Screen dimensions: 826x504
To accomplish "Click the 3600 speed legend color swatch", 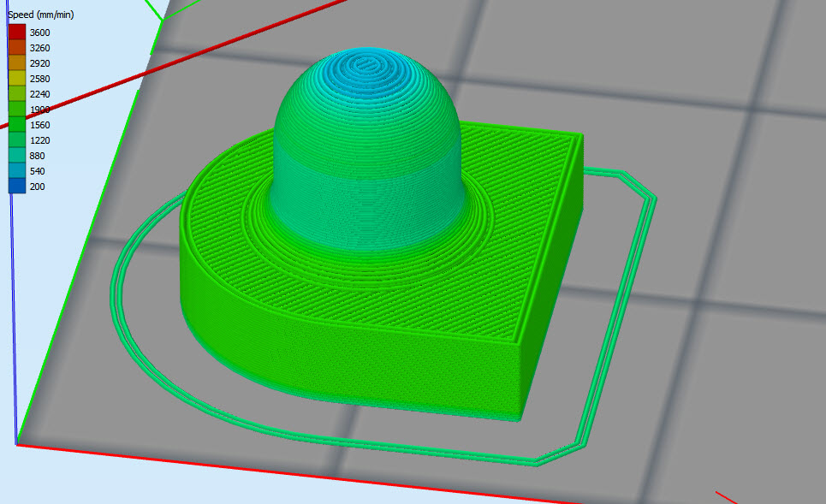I will pyautogui.click(x=17, y=33).
